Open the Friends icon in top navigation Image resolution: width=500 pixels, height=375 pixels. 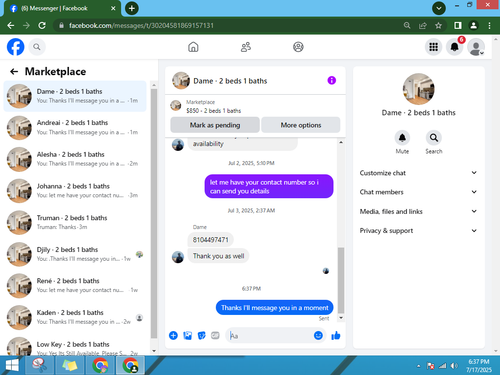tap(246, 47)
